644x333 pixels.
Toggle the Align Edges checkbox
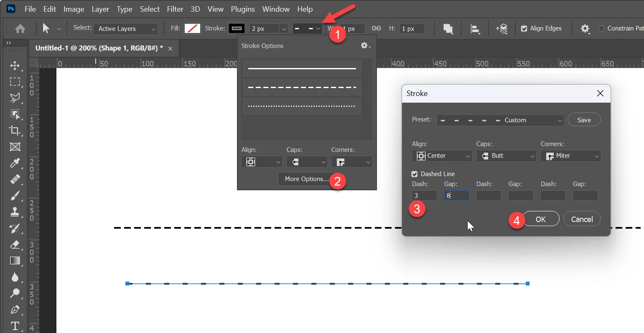click(x=524, y=28)
